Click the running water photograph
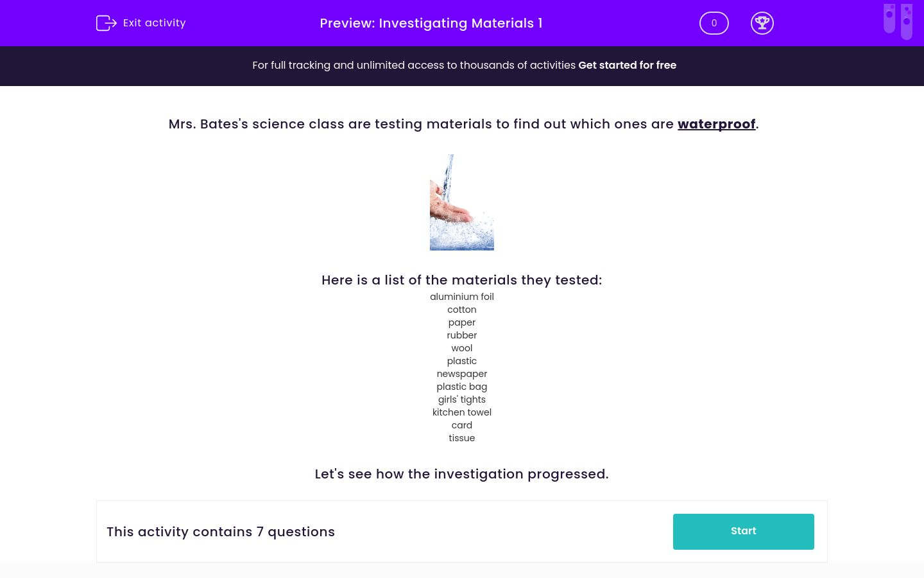The width and height of the screenshot is (924, 578). (x=461, y=202)
